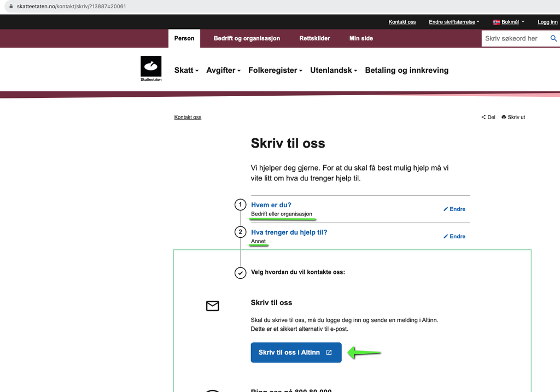Switch to Bedrift og organisasjon tab
This screenshot has width=560, height=392.
click(247, 38)
